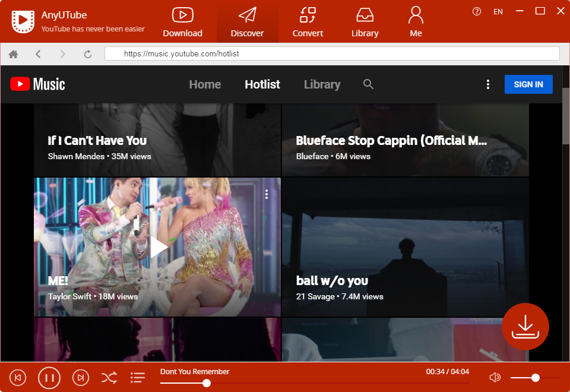This screenshot has height=392, width=570.
Task: Open Blueface Stop Cappin video card
Action: (x=406, y=140)
